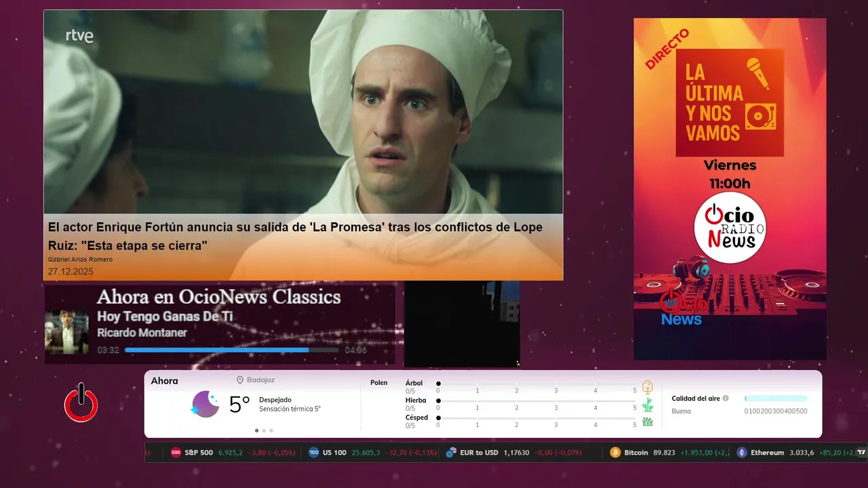Click author name Gabriel Arias Romero
The width and height of the screenshot is (868, 488).
click(80, 260)
